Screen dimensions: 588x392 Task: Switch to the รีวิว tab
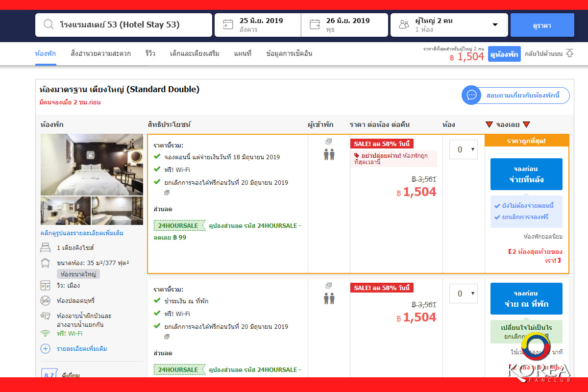pos(150,53)
